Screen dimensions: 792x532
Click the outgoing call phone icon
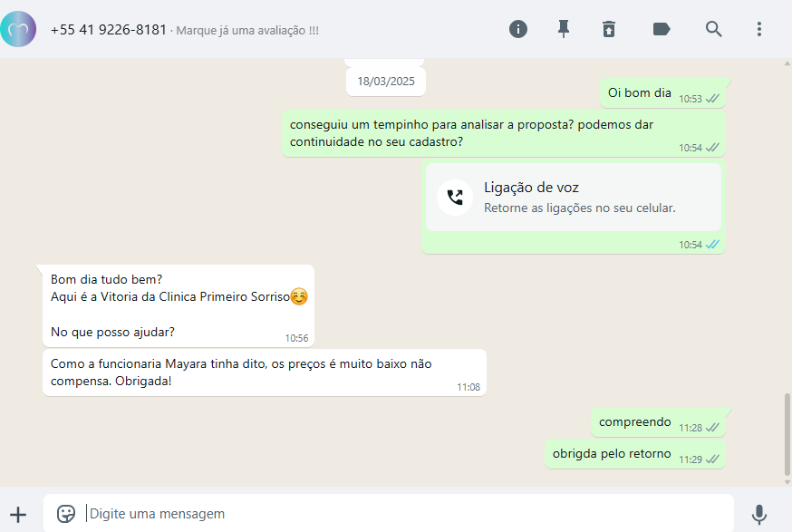pos(455,198)
